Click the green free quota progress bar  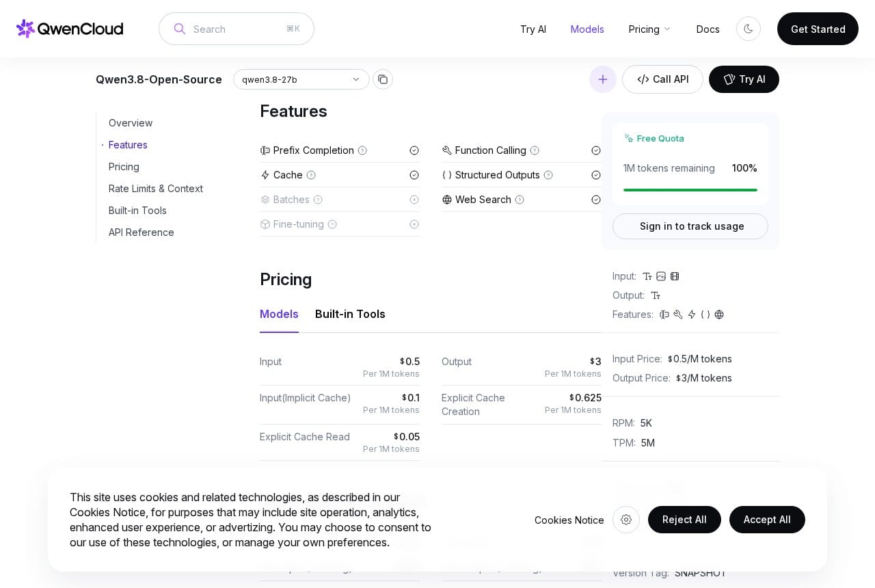(x=690, y=190)
